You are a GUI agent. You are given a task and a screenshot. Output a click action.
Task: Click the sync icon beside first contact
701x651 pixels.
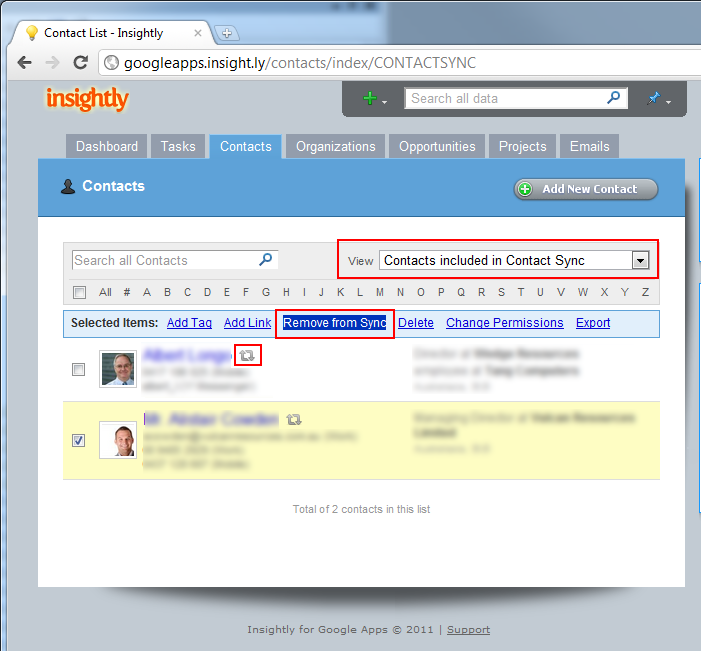click(247, 355)
